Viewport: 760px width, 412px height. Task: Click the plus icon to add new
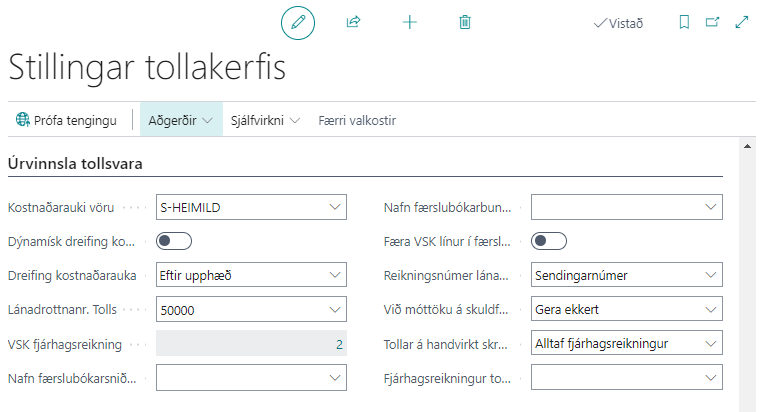tap(409, 22)
